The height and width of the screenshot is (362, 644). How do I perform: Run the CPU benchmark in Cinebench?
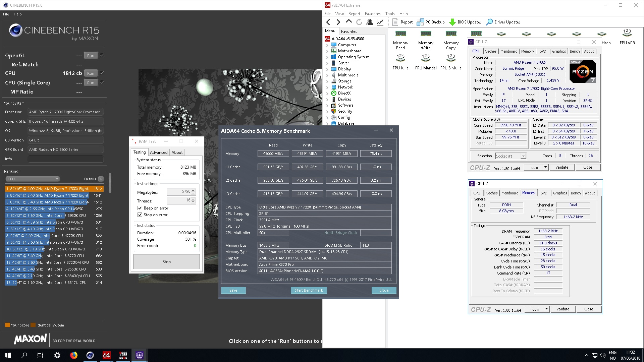[91, 73]
